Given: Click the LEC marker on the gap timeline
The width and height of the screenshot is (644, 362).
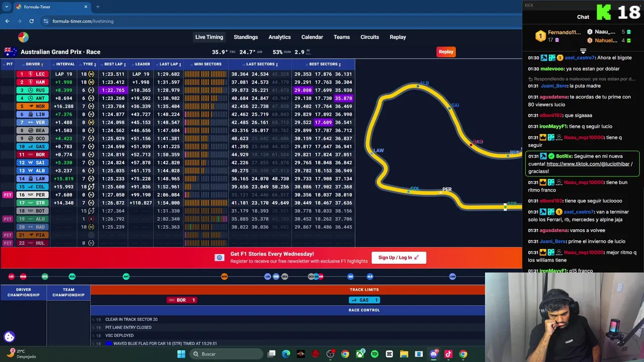Looking at the screenshot, I should pos(12,277).
